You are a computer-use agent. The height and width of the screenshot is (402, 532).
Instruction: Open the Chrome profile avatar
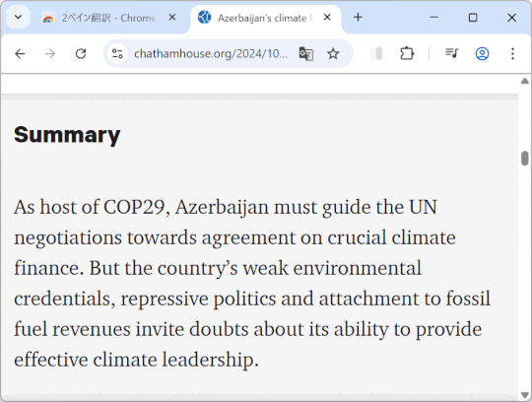[x=482, y=53]
